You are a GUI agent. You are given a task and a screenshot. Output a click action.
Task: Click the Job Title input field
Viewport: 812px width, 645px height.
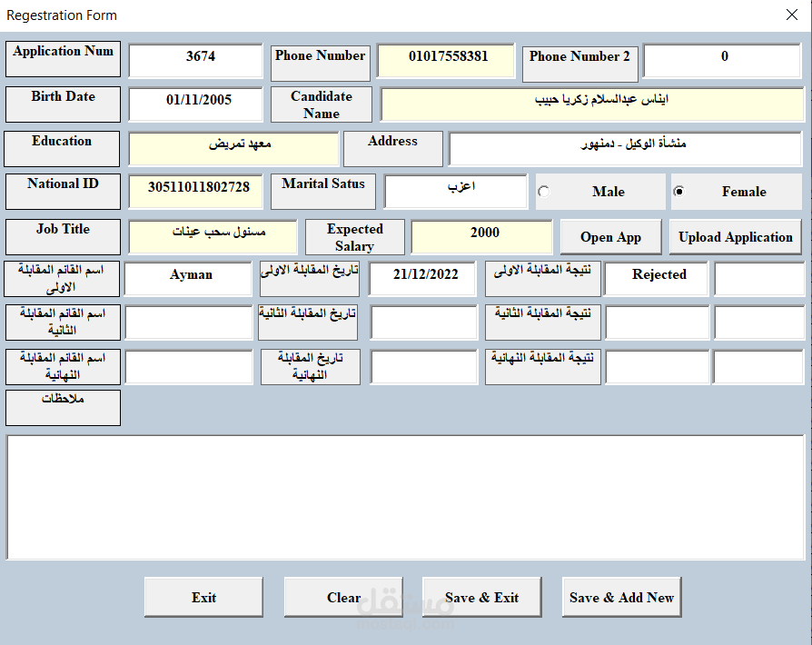[213, 237]
